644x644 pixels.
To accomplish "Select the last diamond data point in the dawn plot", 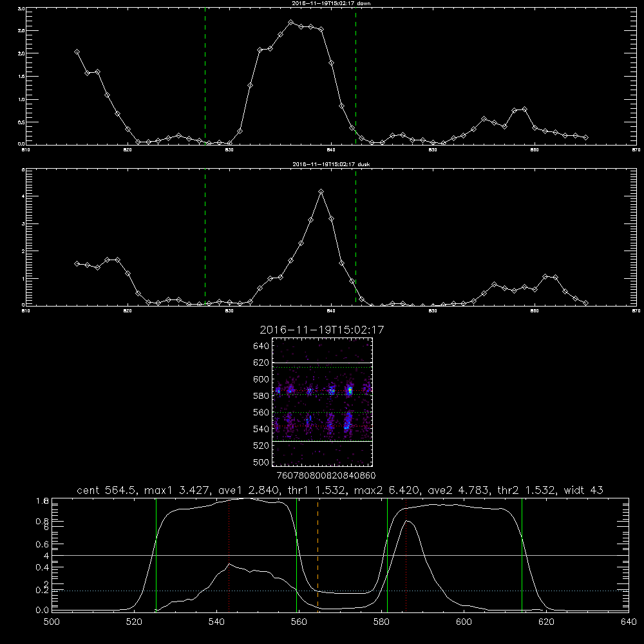I will pos(585,138).
